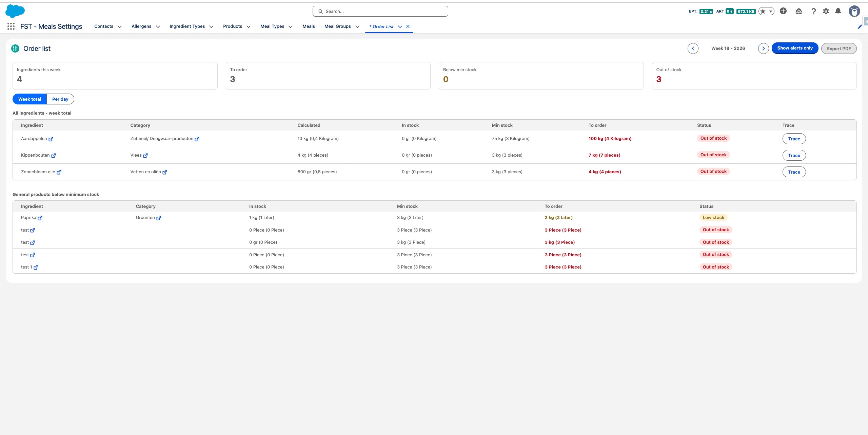Toggle Show alerts only filter
868x435 pixels.
click(795, 48)
